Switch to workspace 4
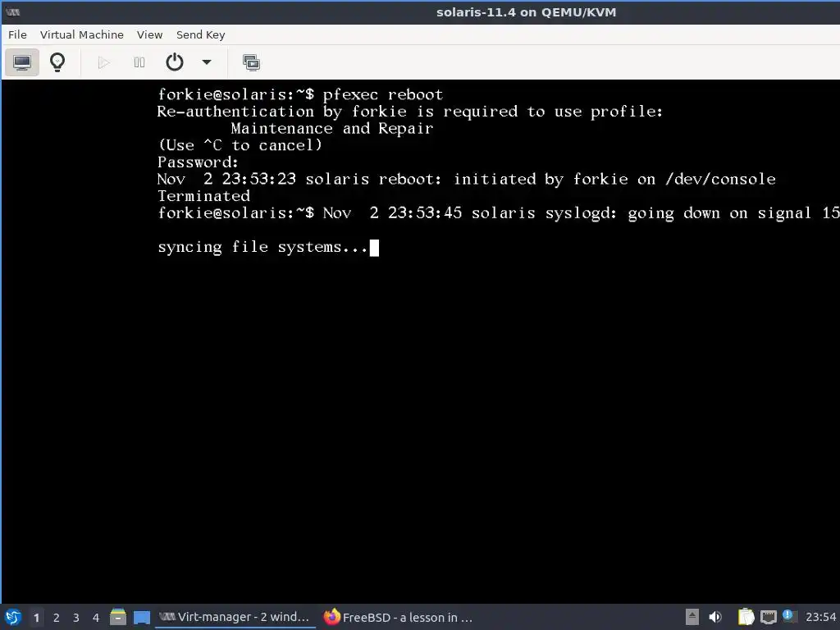 pos(96,618)
